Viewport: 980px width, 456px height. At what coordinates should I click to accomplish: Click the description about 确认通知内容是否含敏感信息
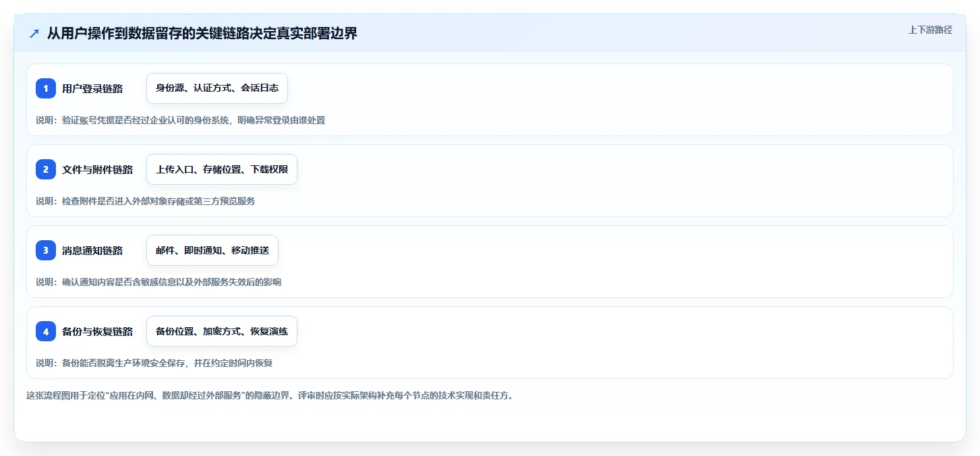pyautogui.click(x=158, y=282)
